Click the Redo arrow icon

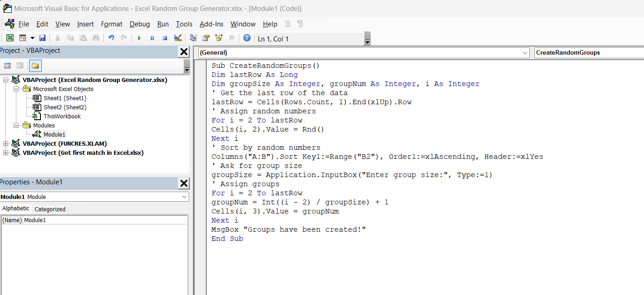click(x=124, y=38)
